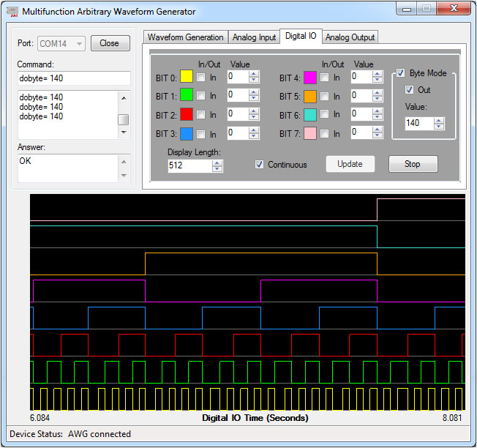Close the Waveform Generator window
Screen dimensions: 477x448
pos(454,9)
